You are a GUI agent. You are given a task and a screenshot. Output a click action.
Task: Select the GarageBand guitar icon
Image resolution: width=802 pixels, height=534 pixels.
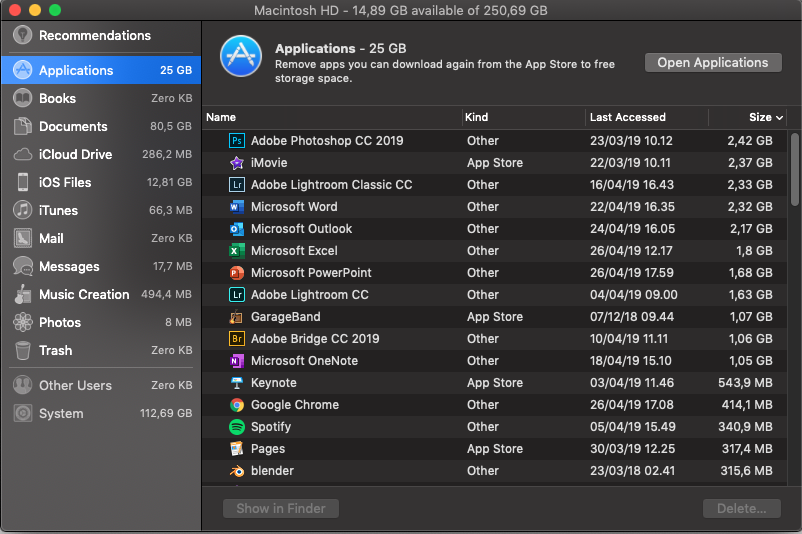pos(237,317)
